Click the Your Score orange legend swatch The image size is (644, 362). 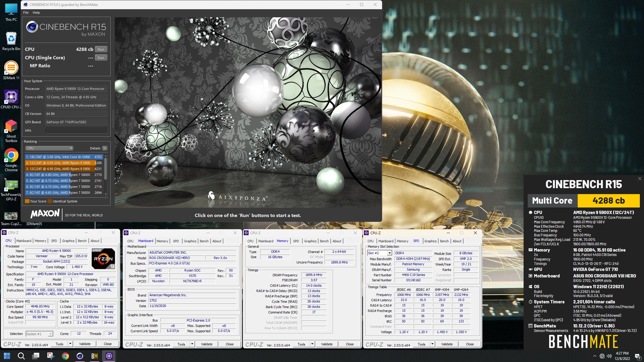pos(27,201)
